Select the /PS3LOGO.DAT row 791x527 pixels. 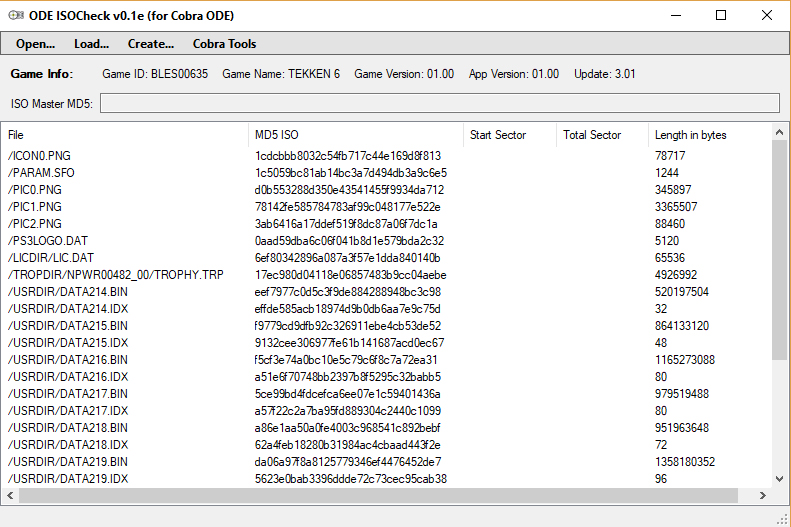point(48,241)
